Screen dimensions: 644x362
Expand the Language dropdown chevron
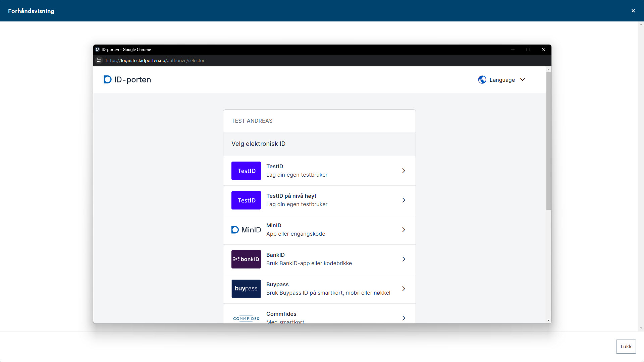click(523, 80)
